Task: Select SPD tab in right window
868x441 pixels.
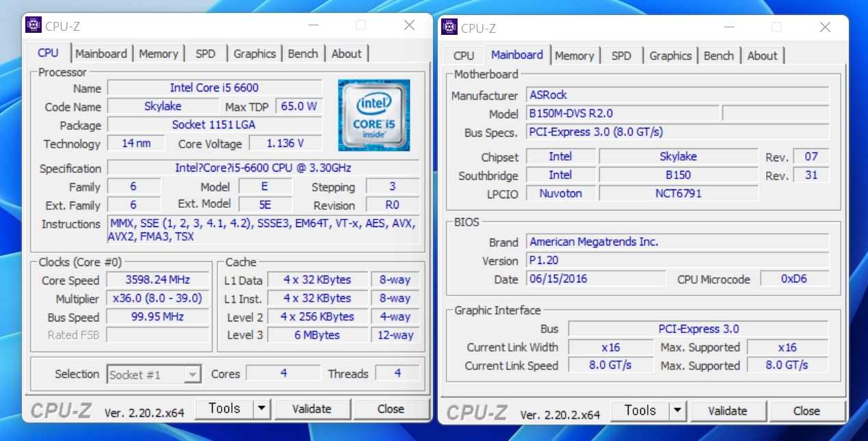Action: 621,55
